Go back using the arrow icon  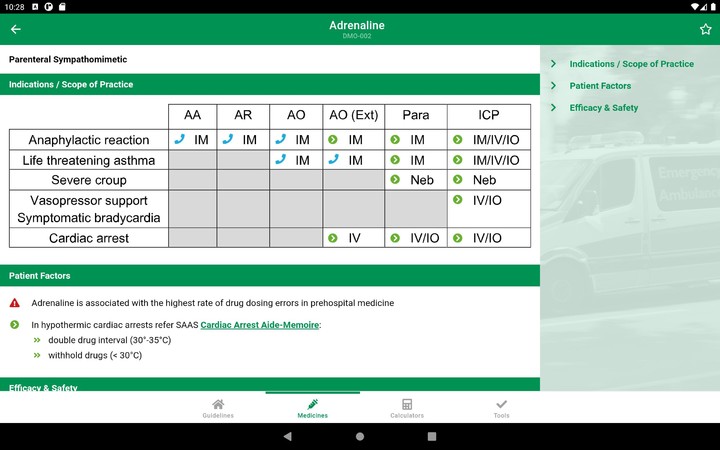pyautogui.click(x=16, y=29)
